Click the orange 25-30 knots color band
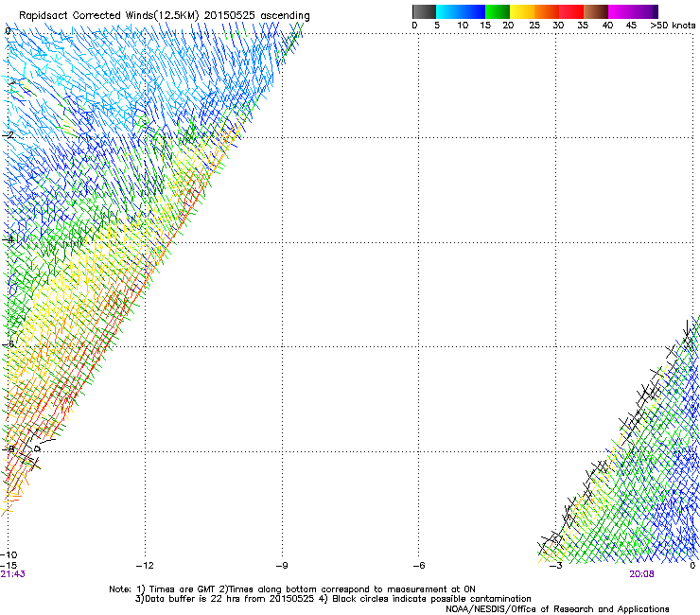The image size is (700, 615). pos(547,11)
